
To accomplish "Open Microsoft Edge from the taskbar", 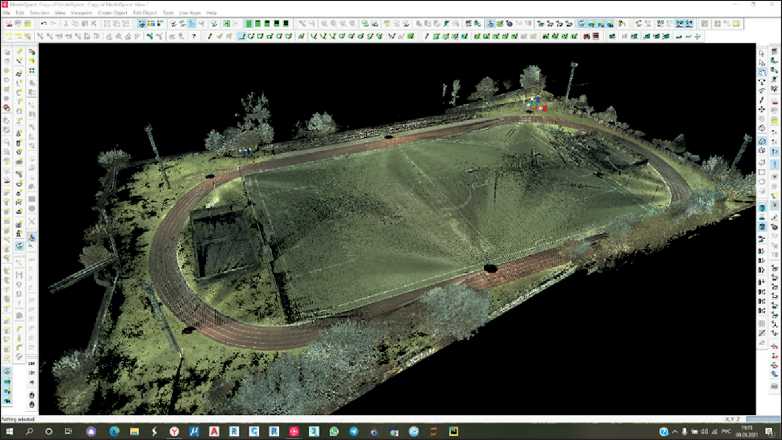I will pyautogui.click(x=113, y=431).
